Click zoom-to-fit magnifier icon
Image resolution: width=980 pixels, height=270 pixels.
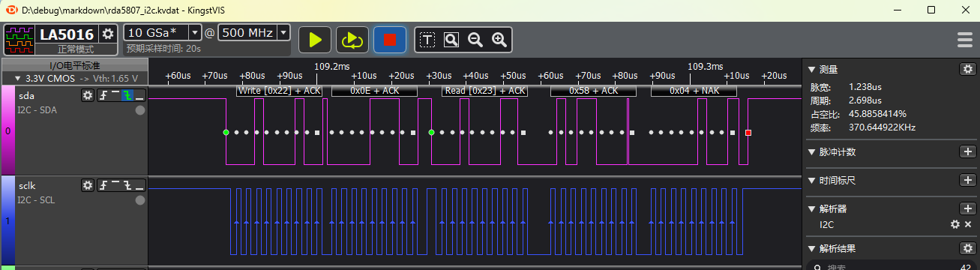(451, 40)
